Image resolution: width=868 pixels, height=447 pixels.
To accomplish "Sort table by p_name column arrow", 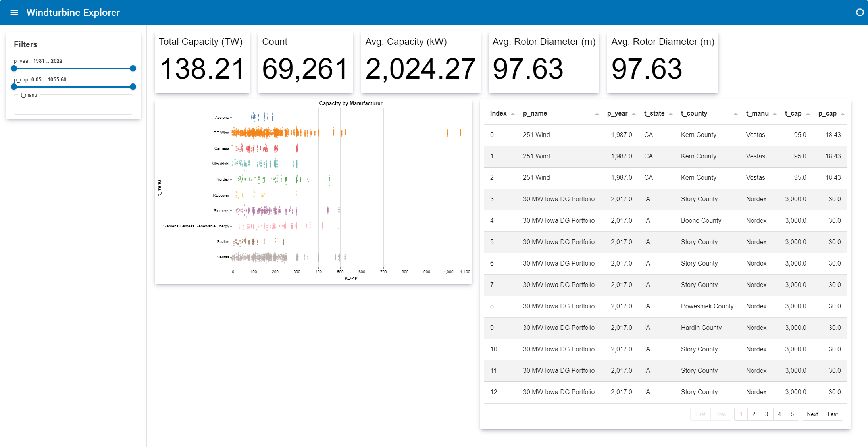I will tap(597, 114).
